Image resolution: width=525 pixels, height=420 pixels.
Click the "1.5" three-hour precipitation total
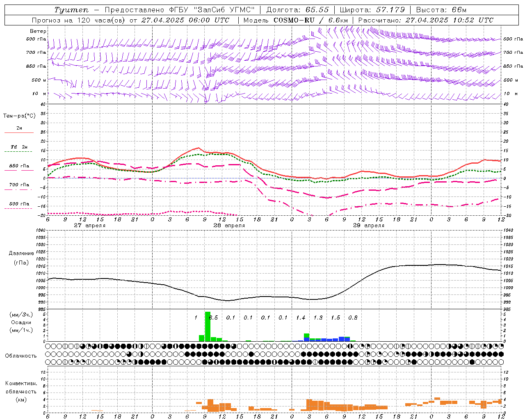point(336,318)
